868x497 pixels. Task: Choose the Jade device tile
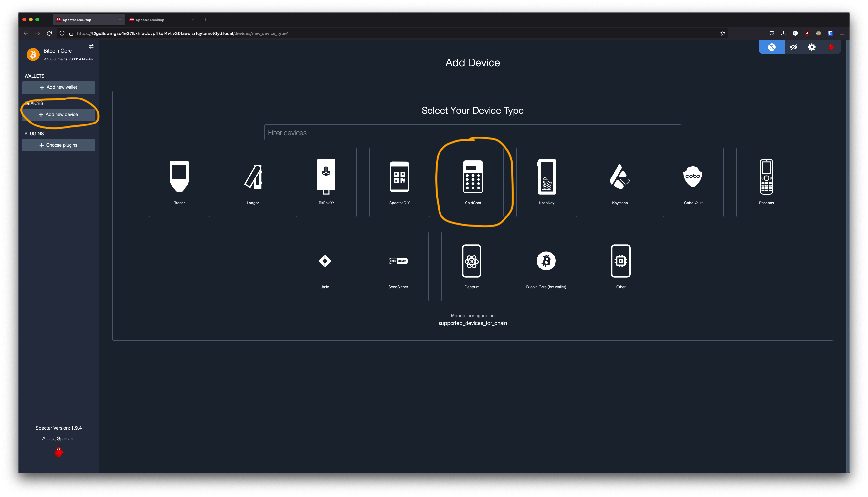(325, 266)
